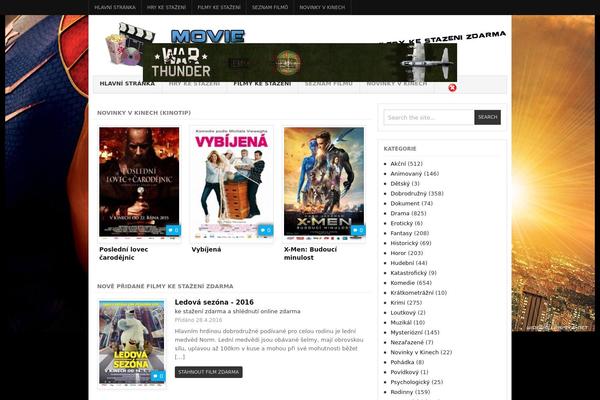Open the Erotický (6) category
The height and width of the screenshot is (400, 600).
coord(406,224)
